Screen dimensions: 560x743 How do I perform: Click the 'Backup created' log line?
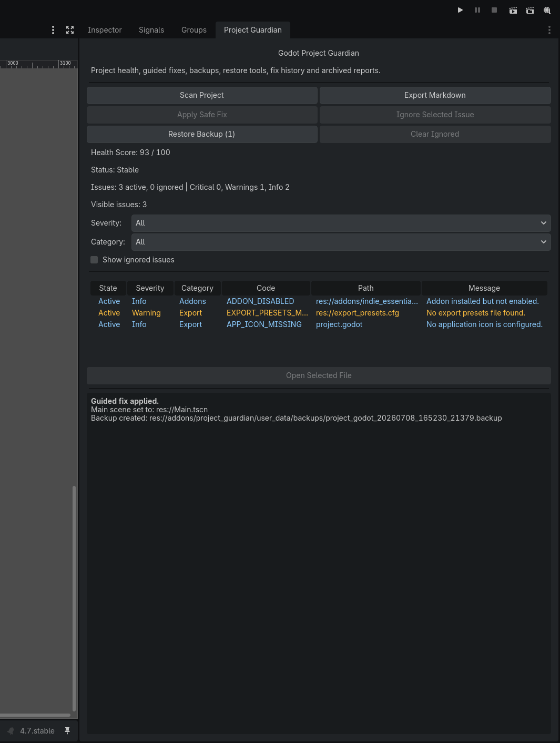coord(297,418)
